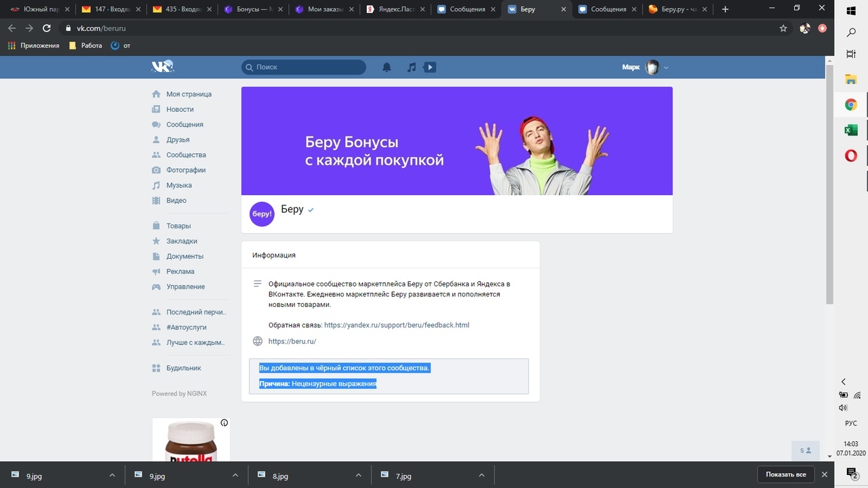
Task: Open the https://beru.ru/ website link
Action: click(x=292, y=342)
